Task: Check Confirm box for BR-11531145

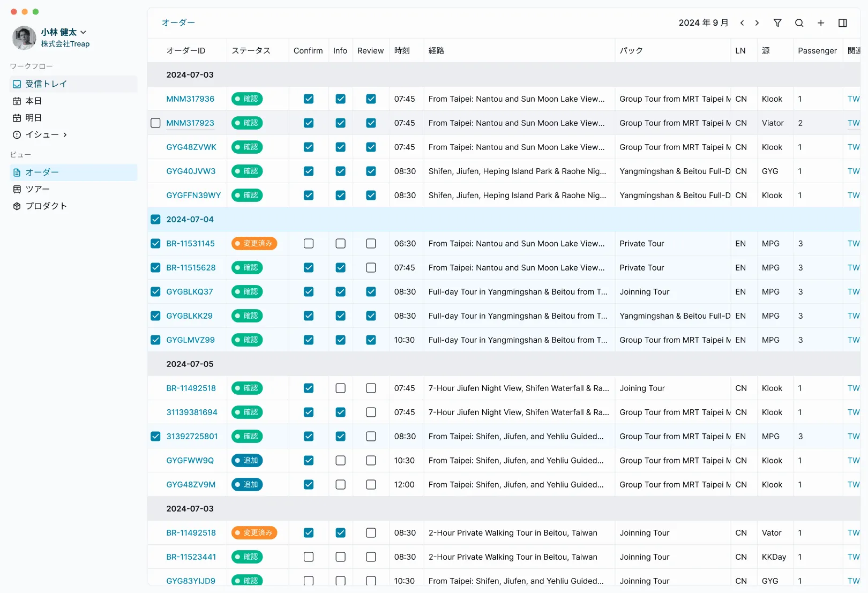Action: tap(309, 244)
